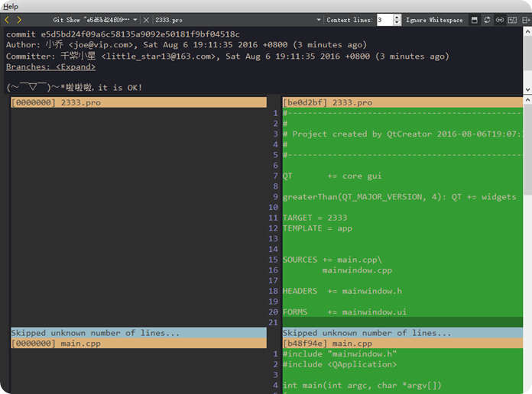
Task: Click the [0000000] main.cpp header
Action: click(139, 343)
